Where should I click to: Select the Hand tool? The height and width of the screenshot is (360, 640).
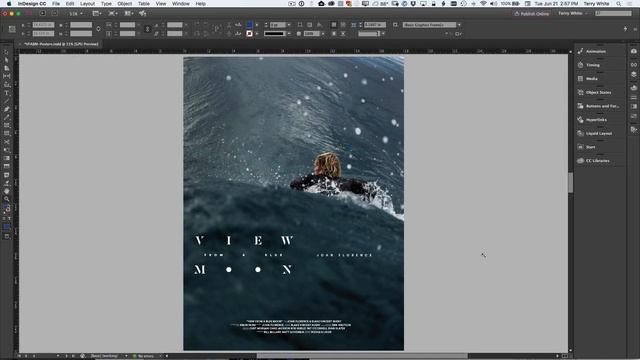pos(7,191)
